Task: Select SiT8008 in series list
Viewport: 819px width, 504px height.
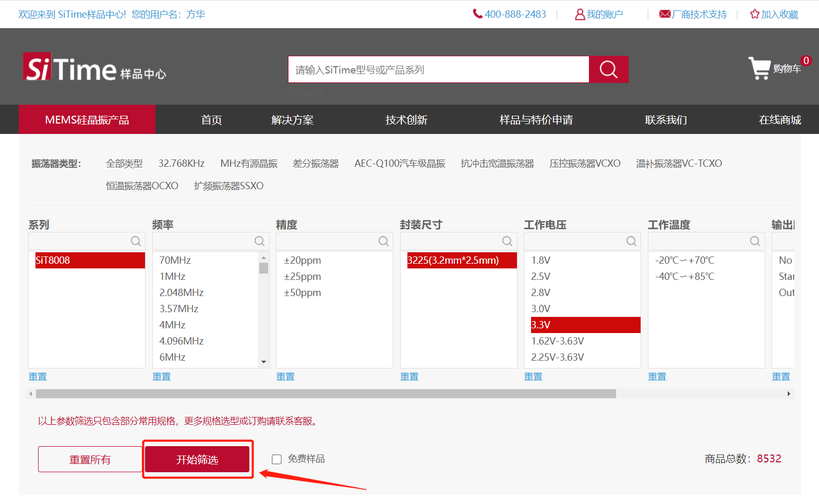Action: (90, 260)
